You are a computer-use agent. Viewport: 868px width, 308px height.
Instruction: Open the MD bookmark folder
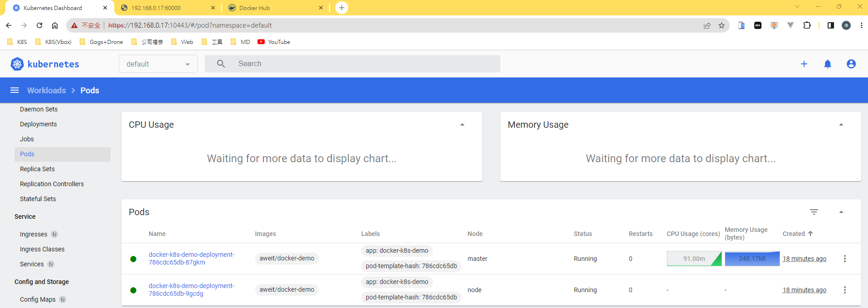click(x=240, y=42)
